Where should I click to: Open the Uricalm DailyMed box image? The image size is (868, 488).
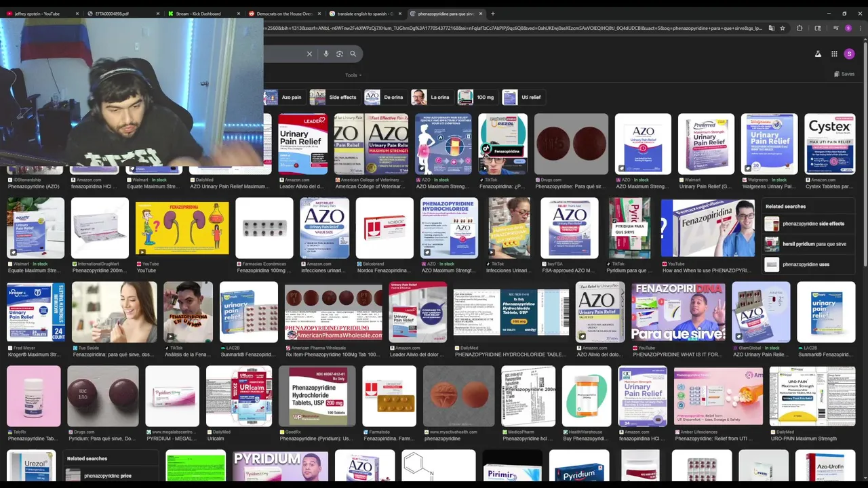tap(239, 396)
